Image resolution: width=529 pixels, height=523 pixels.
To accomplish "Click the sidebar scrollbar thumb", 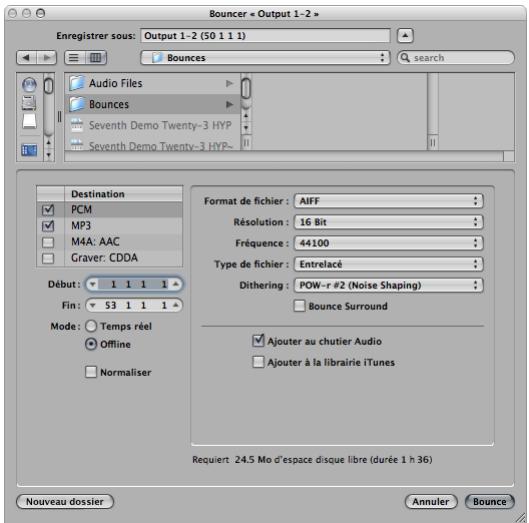I will 49,86.
